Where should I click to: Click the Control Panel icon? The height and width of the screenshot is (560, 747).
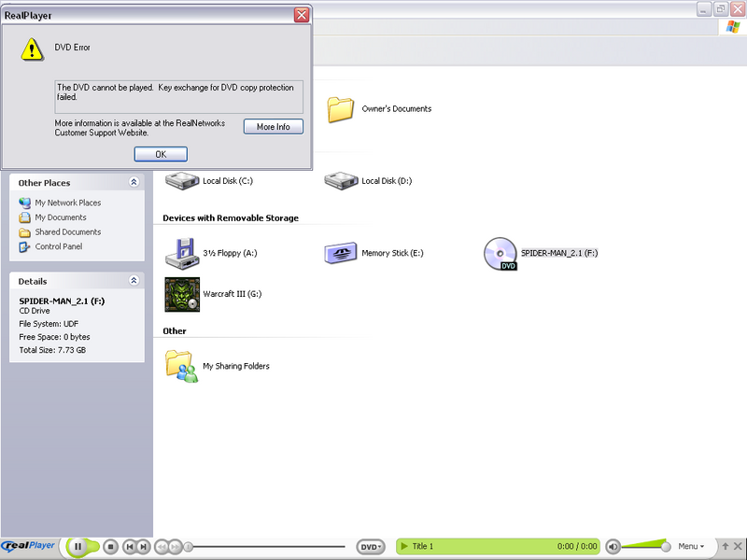(x=24, y=246)
